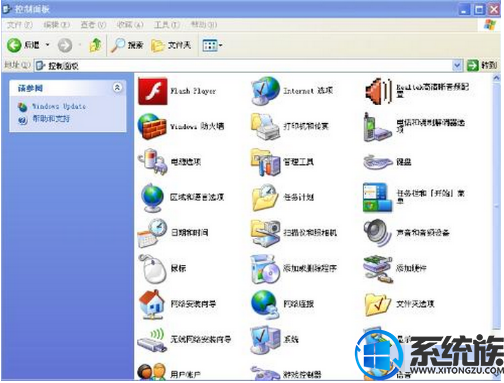
Task: Click the 搜索 (Search) toolbar button
Action: (127, 45)
